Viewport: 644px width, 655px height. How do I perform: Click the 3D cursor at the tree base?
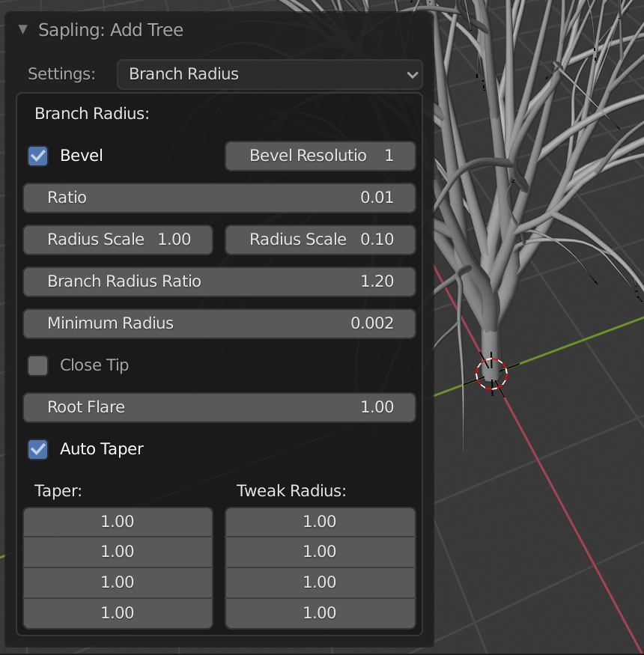[x=492, y=372]
